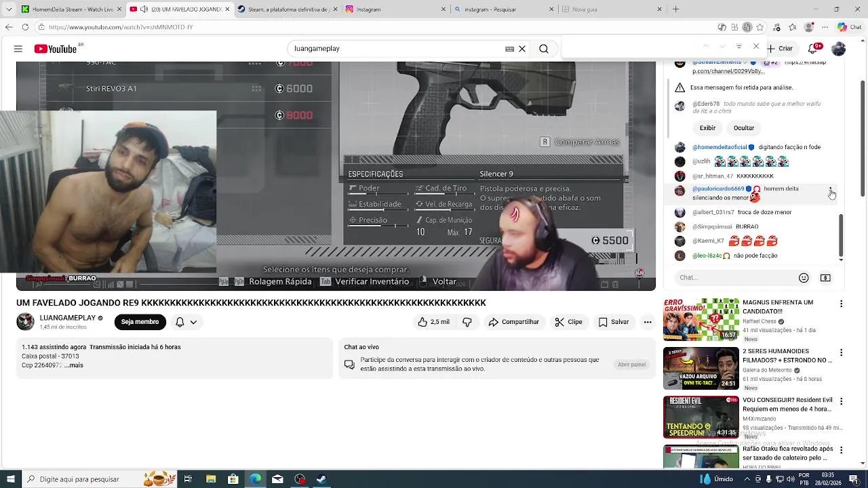The height and width of the screenshot is (488, 868).
Task: Open Steam from the taskbar
Action: coord(321,479)
